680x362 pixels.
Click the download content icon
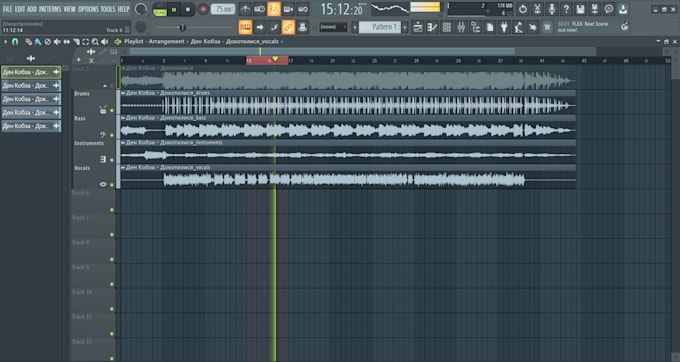623,9
